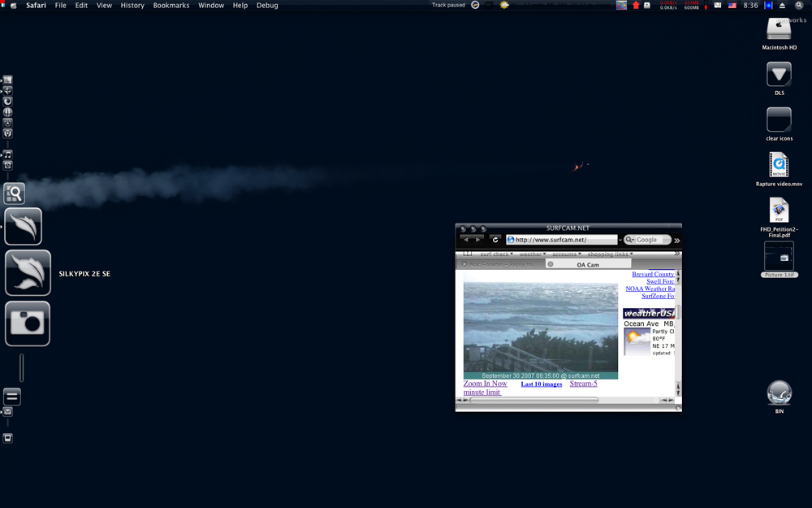This screenshot has height=508, width=812.
Task: Open the magnifier grid dock icon
Action: pos(15,193)
